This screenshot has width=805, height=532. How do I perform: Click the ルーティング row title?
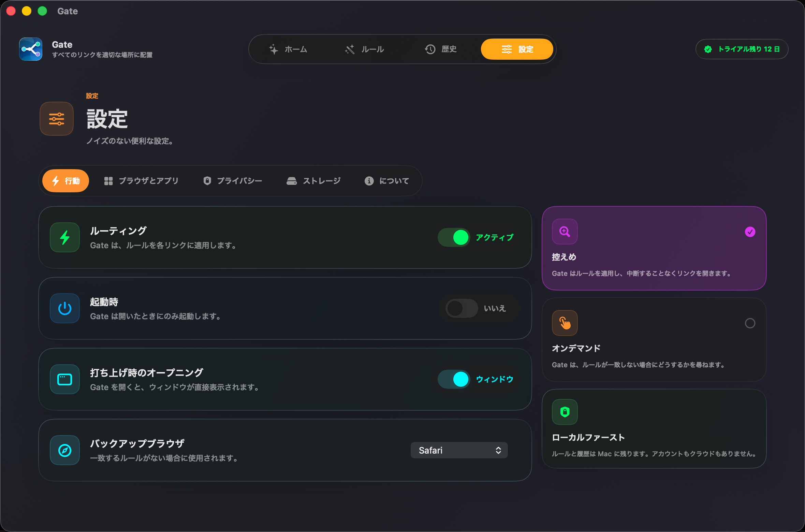click(x=118, y=231)
